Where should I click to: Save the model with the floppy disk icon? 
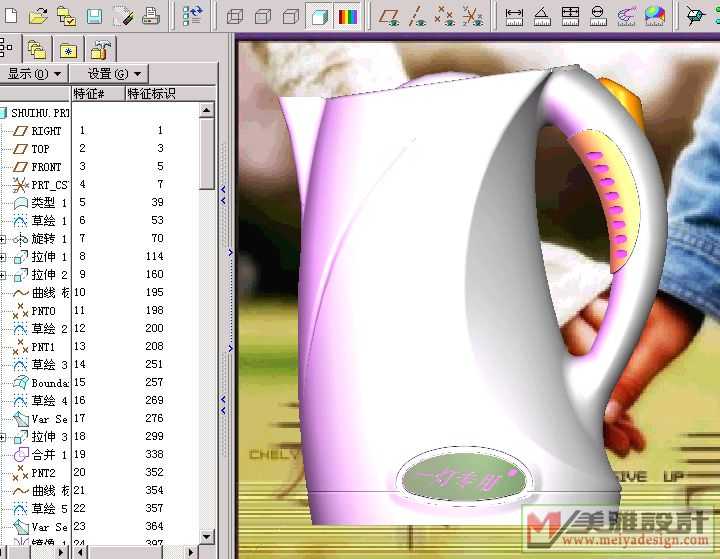pos(94,15)
